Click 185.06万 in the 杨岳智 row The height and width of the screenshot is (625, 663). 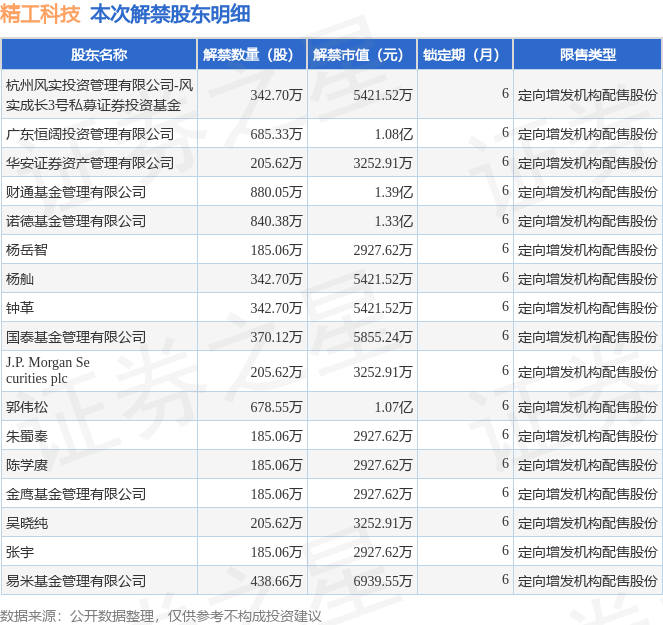[x=277, y=250]
